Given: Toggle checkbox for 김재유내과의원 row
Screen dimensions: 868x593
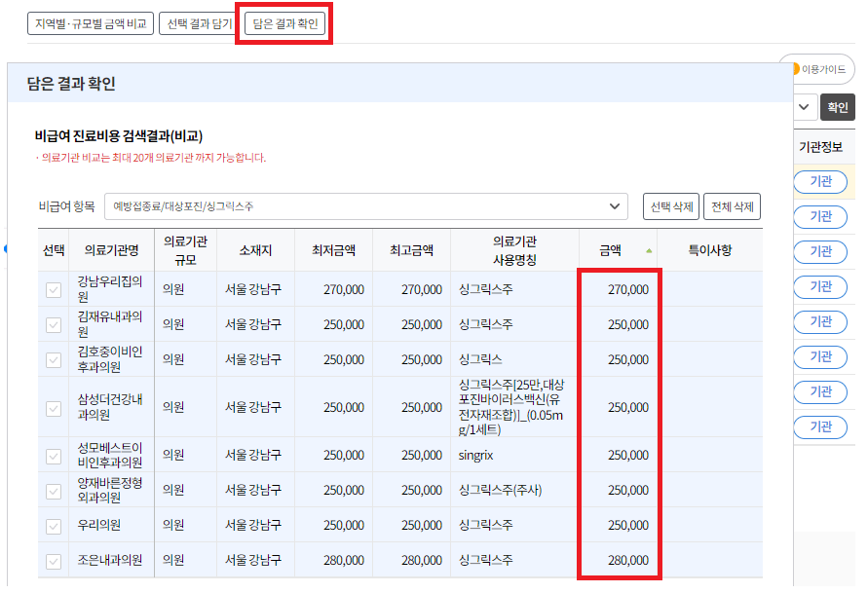Looking at the screenshot, I should 54,324.
